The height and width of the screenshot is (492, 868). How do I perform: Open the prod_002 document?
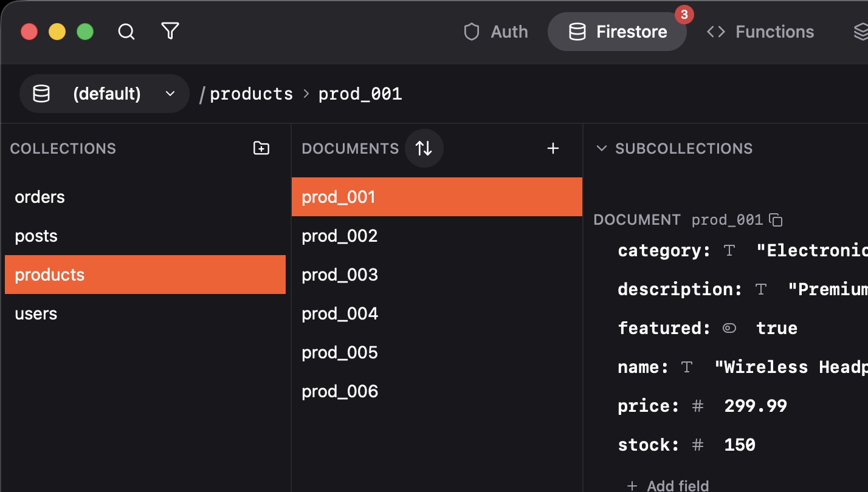[437, 236]
